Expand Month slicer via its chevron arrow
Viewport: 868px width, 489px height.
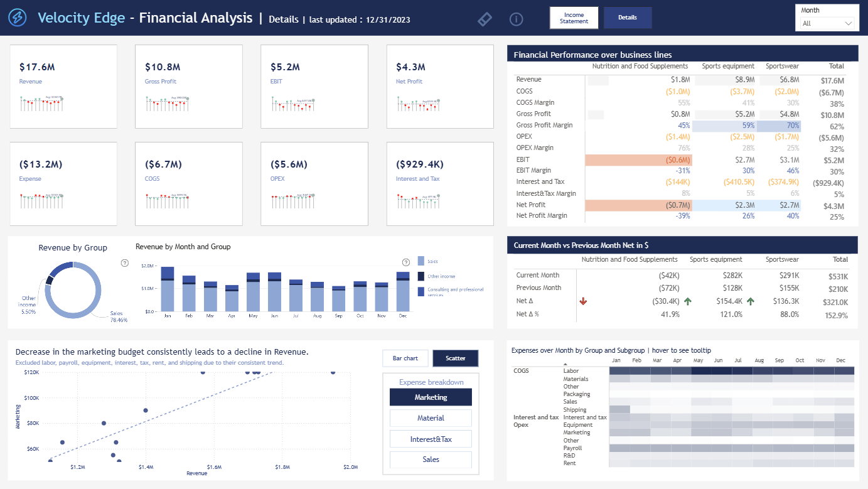849,23
